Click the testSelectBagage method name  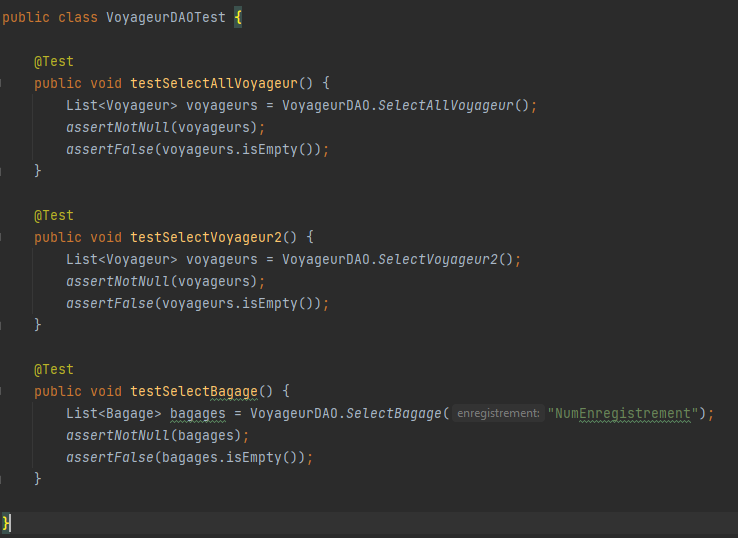coord(194,392)
